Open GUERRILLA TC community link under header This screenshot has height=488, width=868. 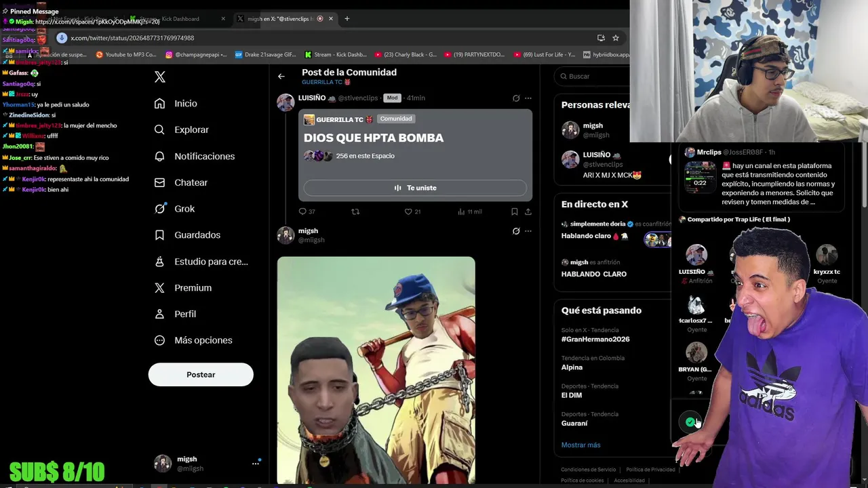[x=326, y=82]
